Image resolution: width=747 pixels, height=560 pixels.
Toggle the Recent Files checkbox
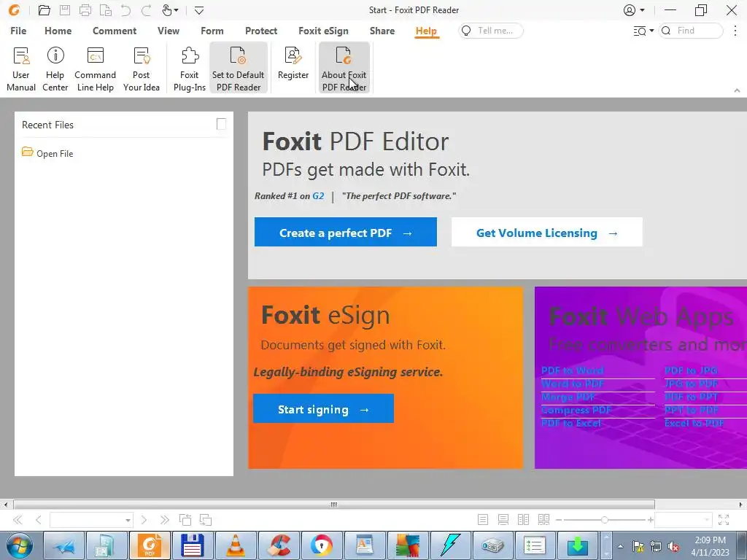pyautogui.click(x=221, y=124)
